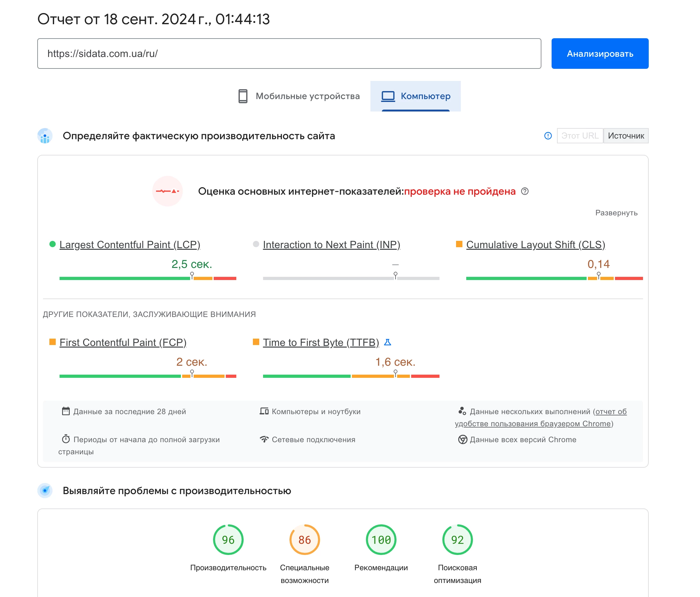Open the Largest Contentful Paint (LCP) link
The height and width of the screenshot is (597, 700).
[x=130, y=245]
